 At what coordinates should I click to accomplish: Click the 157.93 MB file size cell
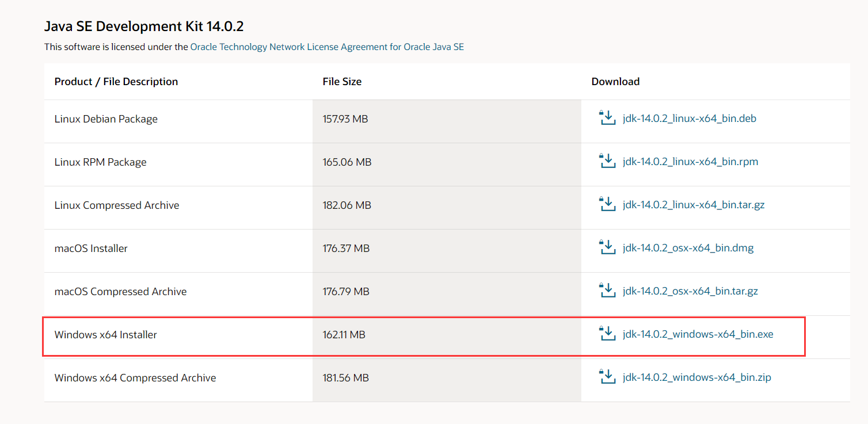coord(447,121)
